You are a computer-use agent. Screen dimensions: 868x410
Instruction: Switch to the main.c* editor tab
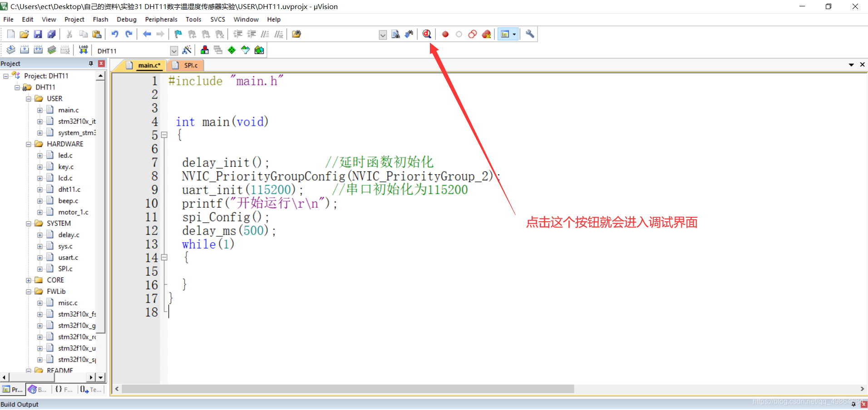pos(144,65)
